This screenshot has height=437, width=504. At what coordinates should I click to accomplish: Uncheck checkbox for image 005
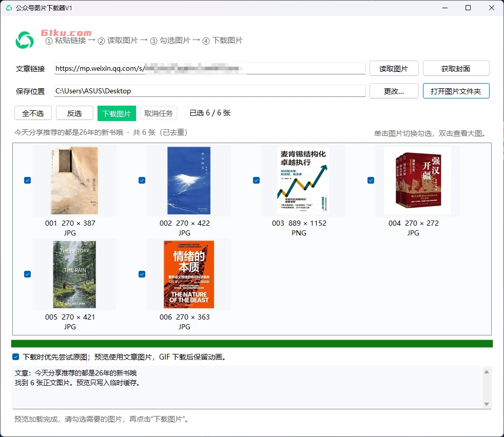27,274
